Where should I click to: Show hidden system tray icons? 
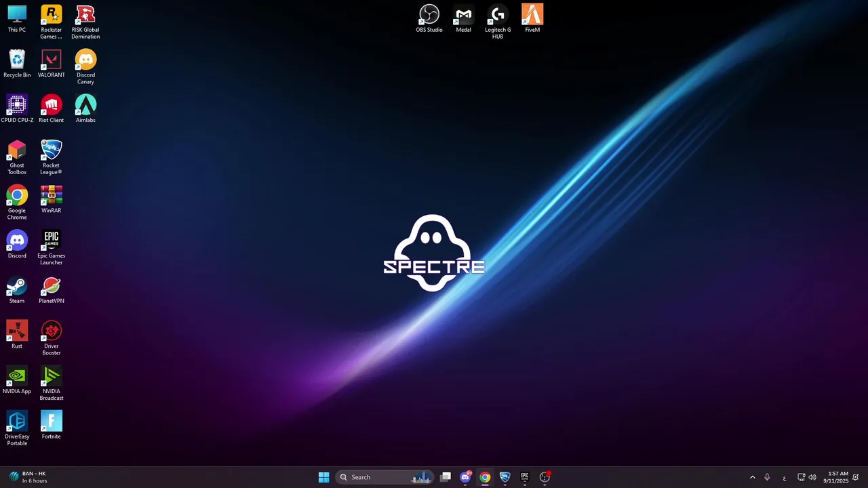[752, 477]
